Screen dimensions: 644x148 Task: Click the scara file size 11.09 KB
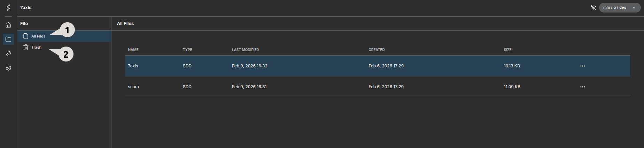(x=512, y=87)
